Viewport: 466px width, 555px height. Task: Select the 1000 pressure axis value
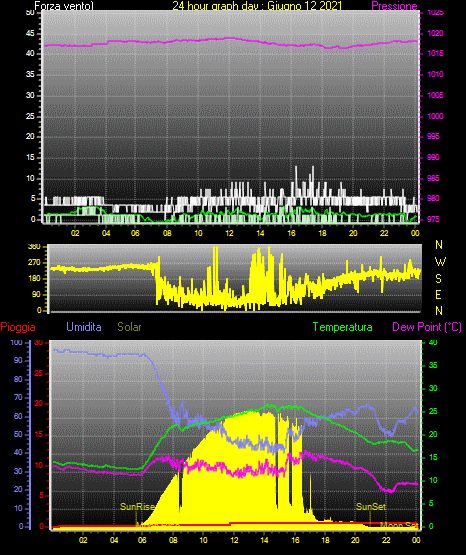coord(436,116)
